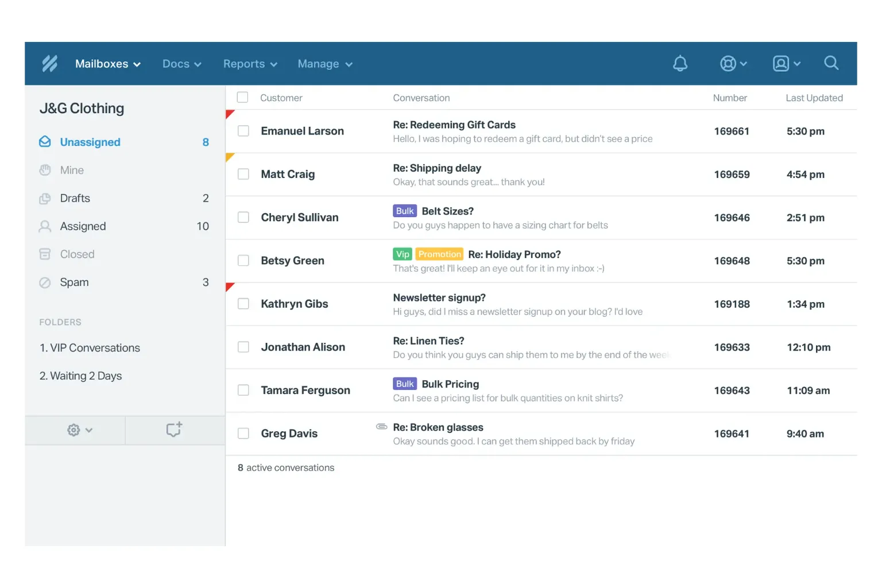Sort by Last Updated column header

814,98
